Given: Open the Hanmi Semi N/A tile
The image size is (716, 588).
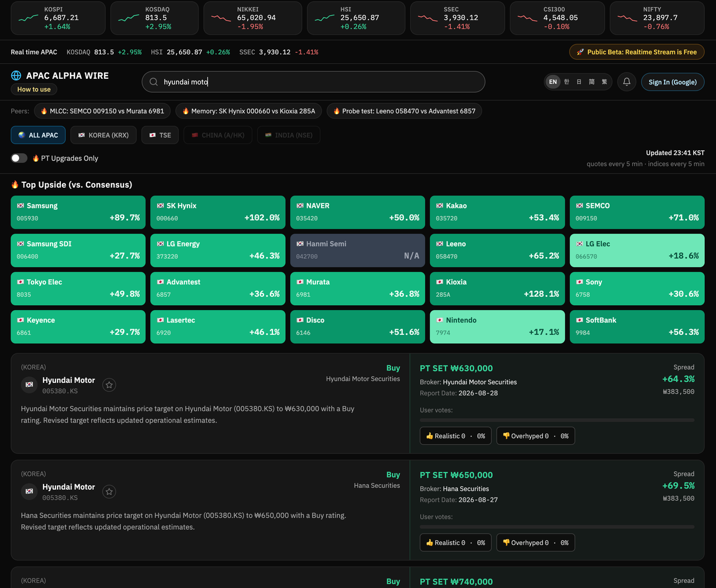Looking at the screenshot, I should tap(358, 250).
